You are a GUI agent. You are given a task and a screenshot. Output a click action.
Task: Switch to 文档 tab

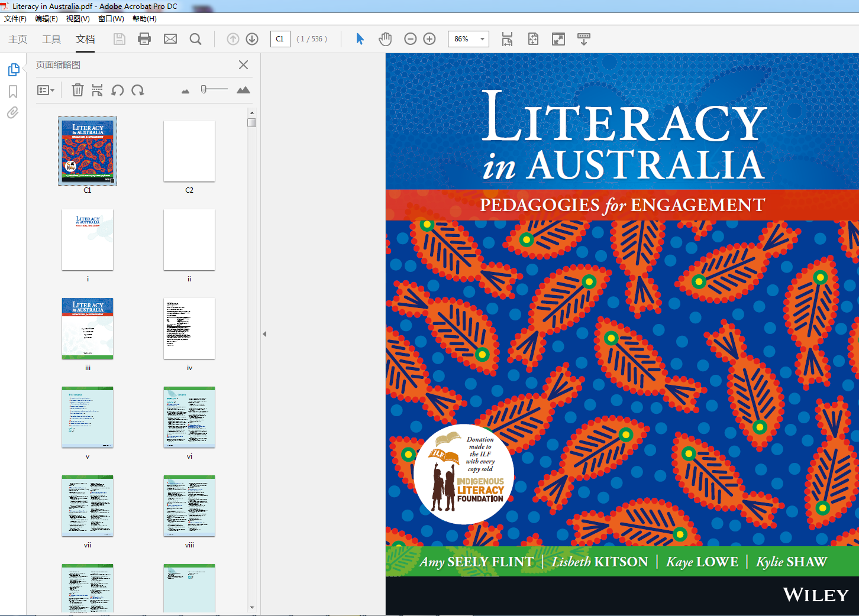coord(85,39)
